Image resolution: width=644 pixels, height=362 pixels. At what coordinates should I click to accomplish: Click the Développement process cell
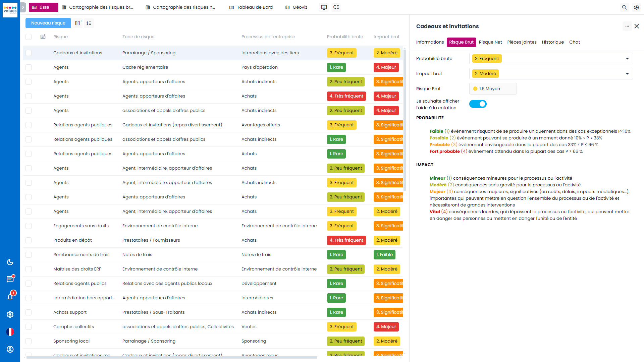click(x=259, y=284)
